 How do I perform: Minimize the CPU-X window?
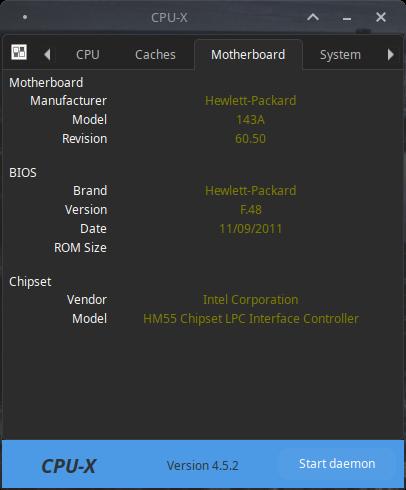pos(347,19)
